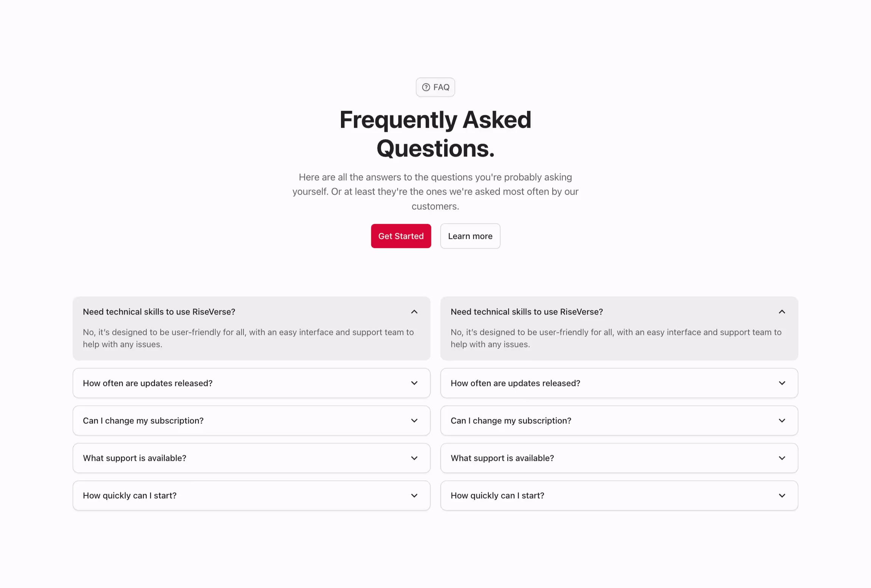Click the chevron on left 'What support is available?'

[x=414, y=458]
